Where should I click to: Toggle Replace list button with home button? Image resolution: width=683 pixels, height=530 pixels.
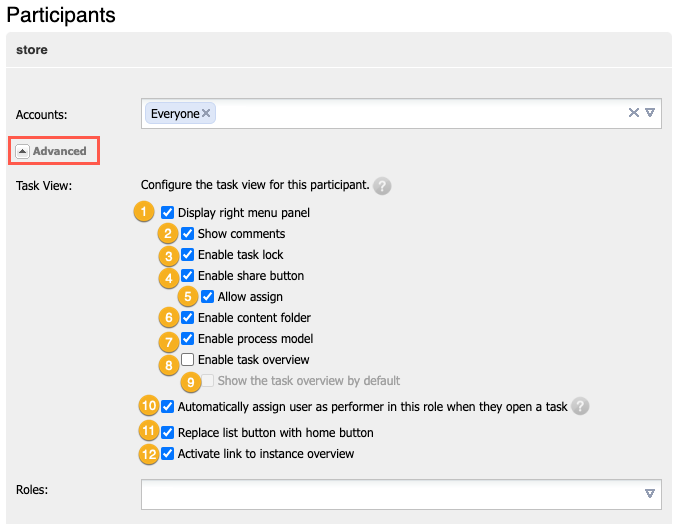click(x=168, y=433)
